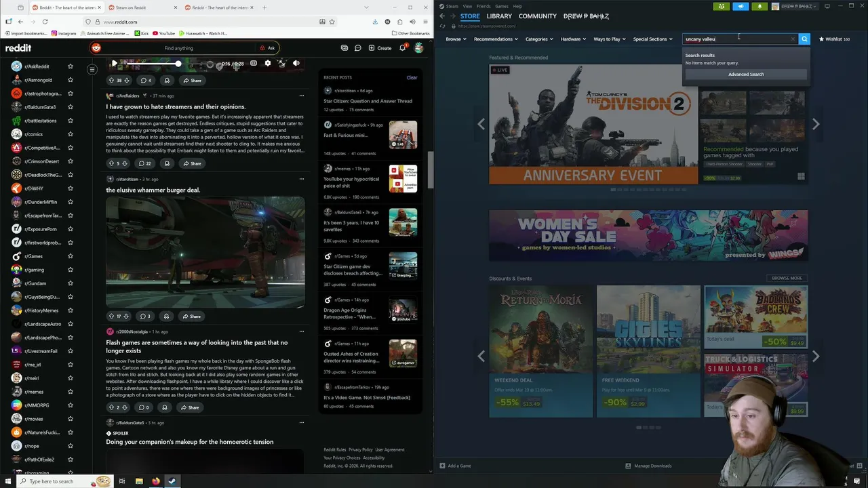Share the streamers opinion post
868x488 pixels.
coord(191,163)
